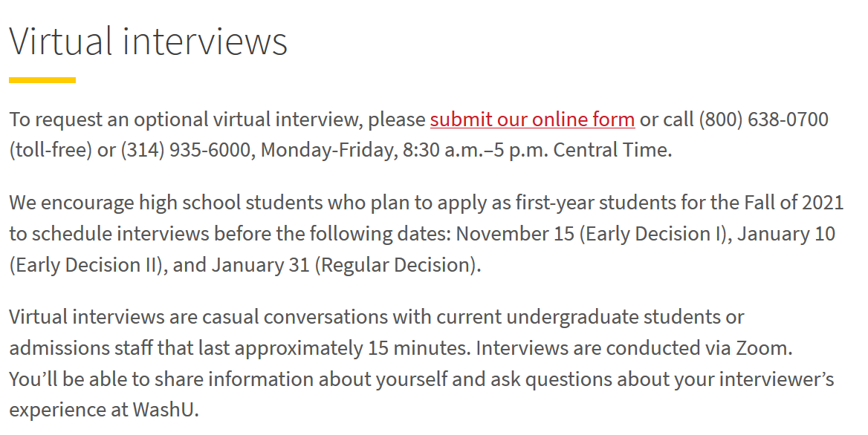
Task: Click the January 10 date text
Action: (x=786, y=234)
